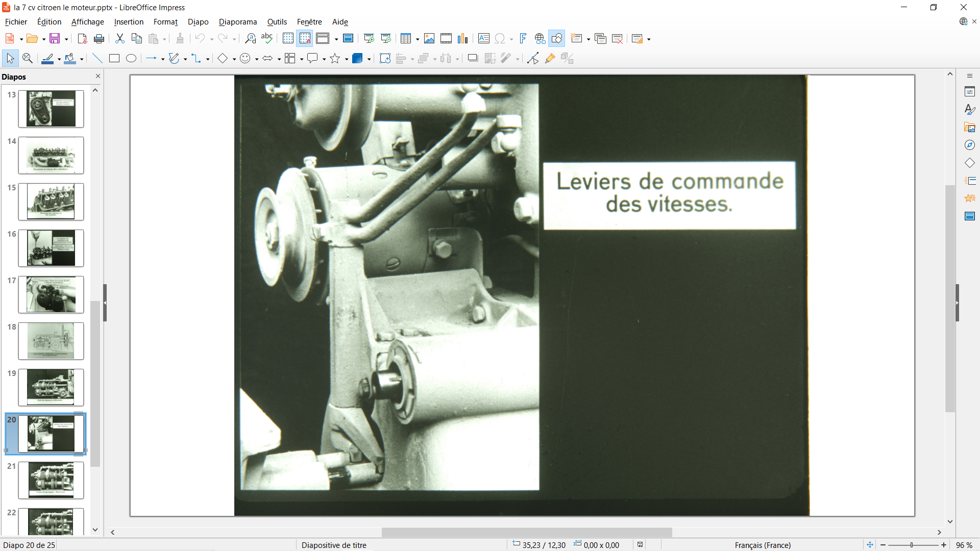The width and height of the screenshot is (980, 551).
Task: Insert a Fontwork text icon
Action: (x=523, y=39)
